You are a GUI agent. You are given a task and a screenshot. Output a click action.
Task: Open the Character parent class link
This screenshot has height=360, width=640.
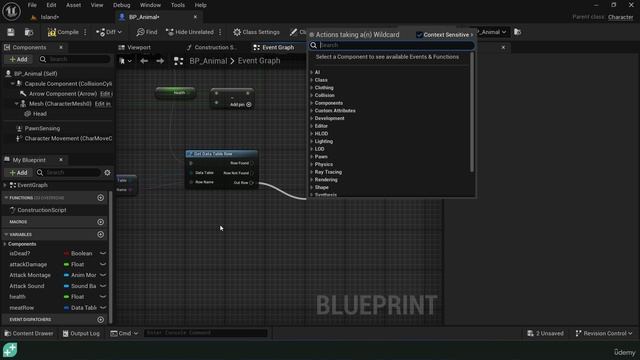click(620, 17)
